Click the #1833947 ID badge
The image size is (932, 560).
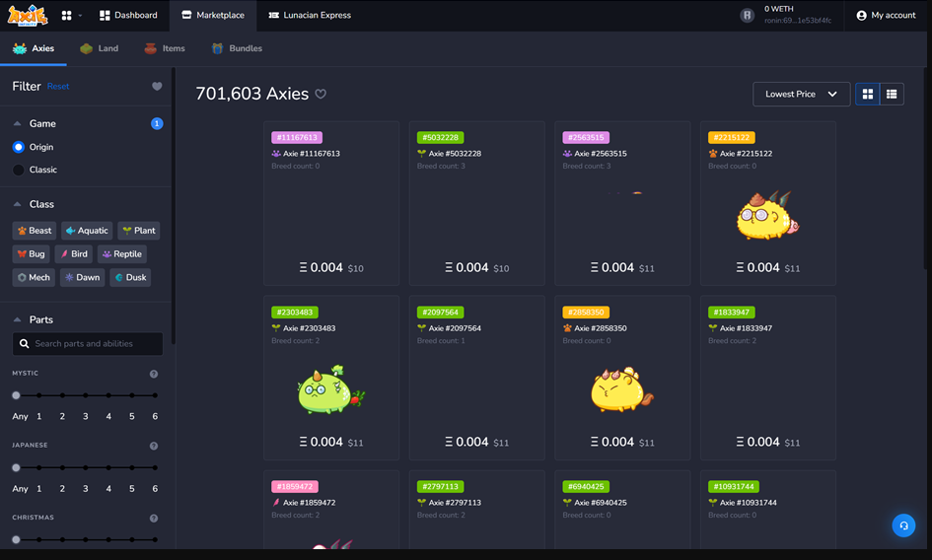[732, 313]
